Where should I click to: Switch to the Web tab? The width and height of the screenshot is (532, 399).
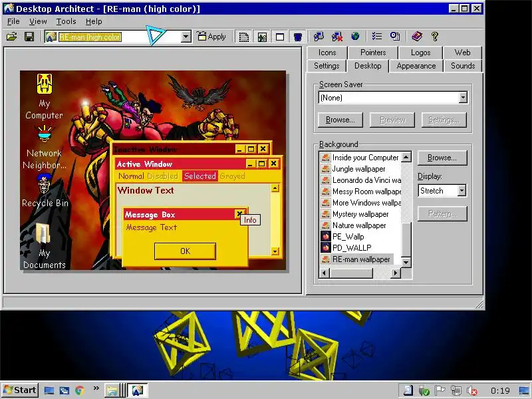pyautogui.click(x=462, y=53)
